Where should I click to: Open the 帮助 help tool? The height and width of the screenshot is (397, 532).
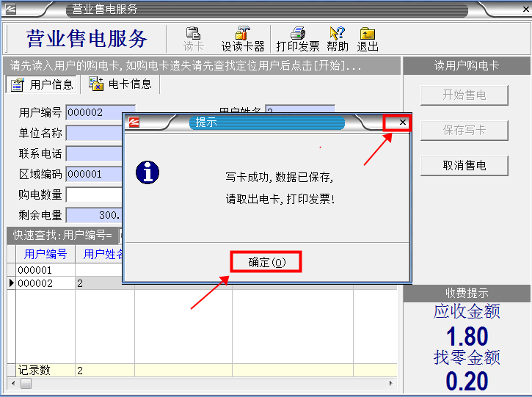(x=338, y=39)
